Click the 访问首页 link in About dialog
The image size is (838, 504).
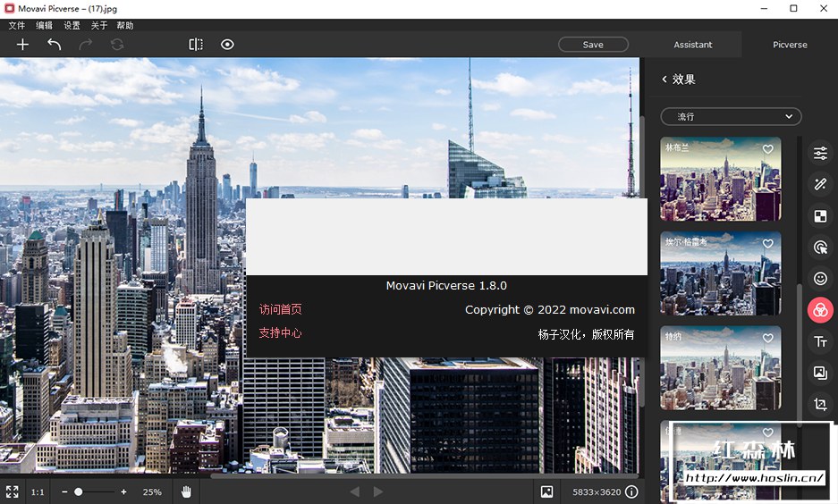[281, 309]
